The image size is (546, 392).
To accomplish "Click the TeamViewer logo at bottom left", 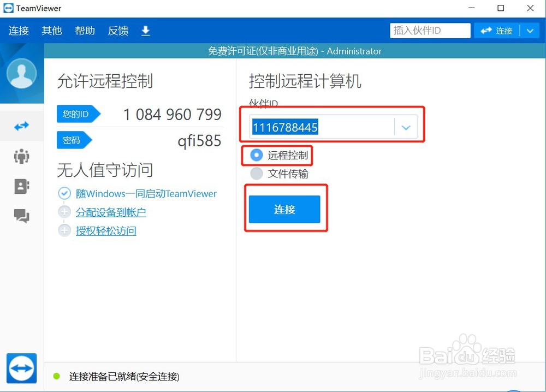I will click(21, 369).
